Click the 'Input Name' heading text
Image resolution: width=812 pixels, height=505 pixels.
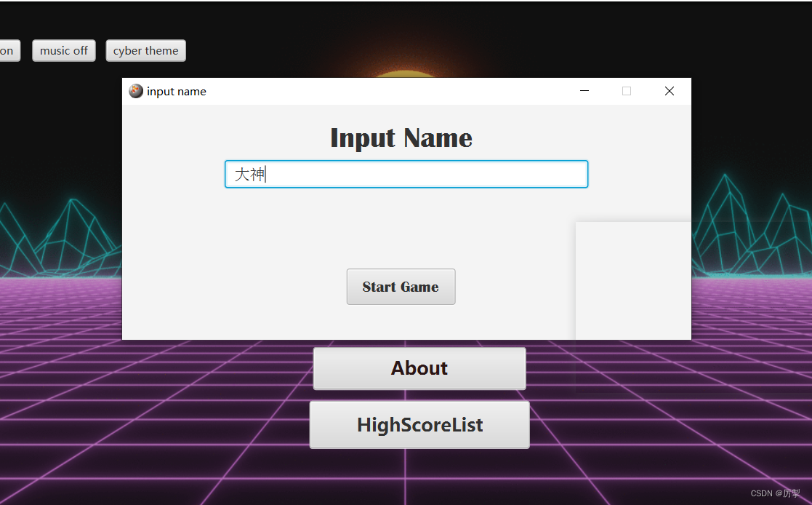pyautogui.click(x=401, y=138)
